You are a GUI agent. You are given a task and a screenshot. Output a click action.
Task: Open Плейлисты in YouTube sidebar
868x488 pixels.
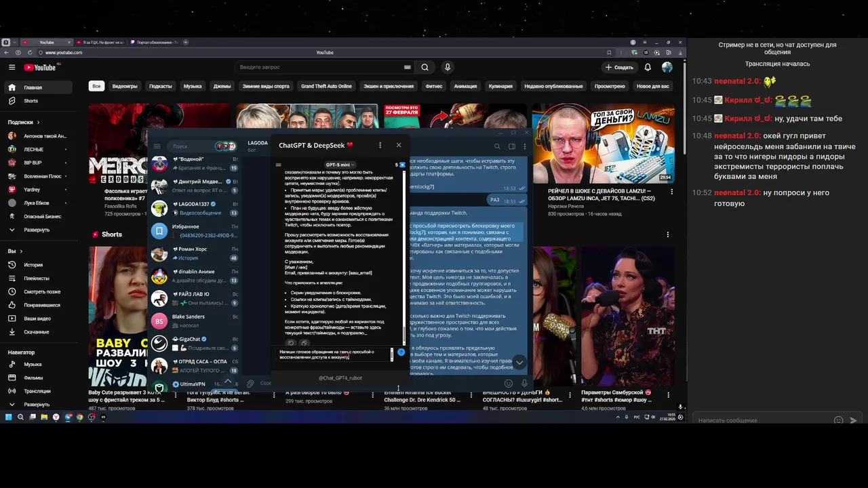point(37,279)
